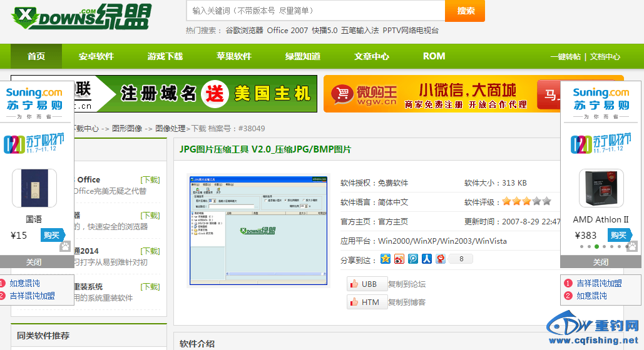Image resolution: width=644 pixels, height=350 pixels.
Task: Click 下载 link beside 浏览器 entry
Action: [x=150, y=216]
